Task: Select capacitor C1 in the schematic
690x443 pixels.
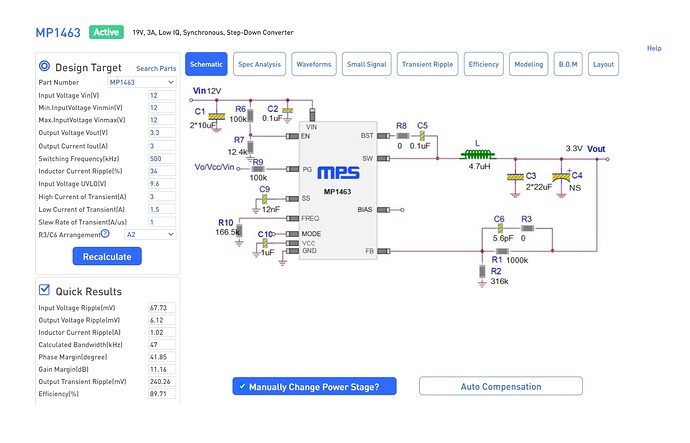Action: click(216, 117)
